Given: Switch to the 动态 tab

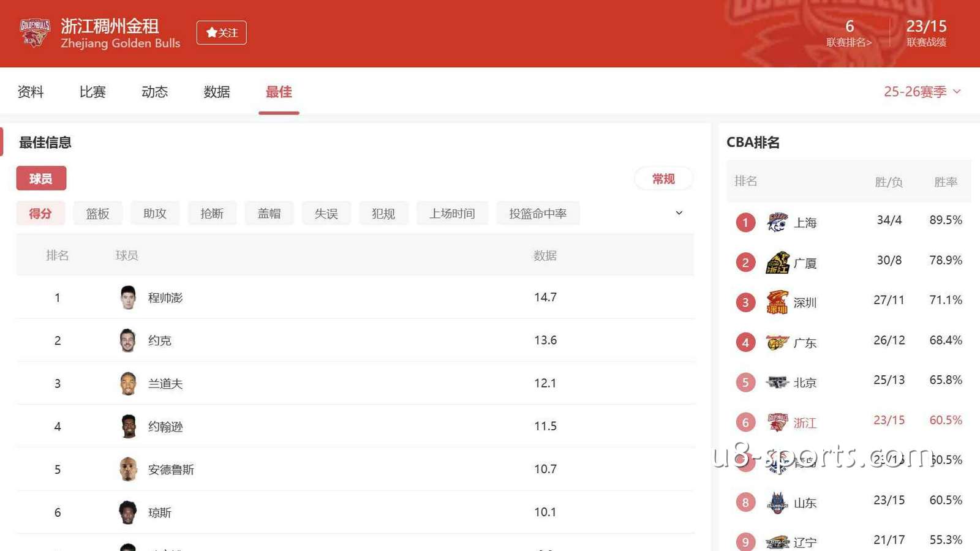Looking at the screenshot, I should point(154,92).
